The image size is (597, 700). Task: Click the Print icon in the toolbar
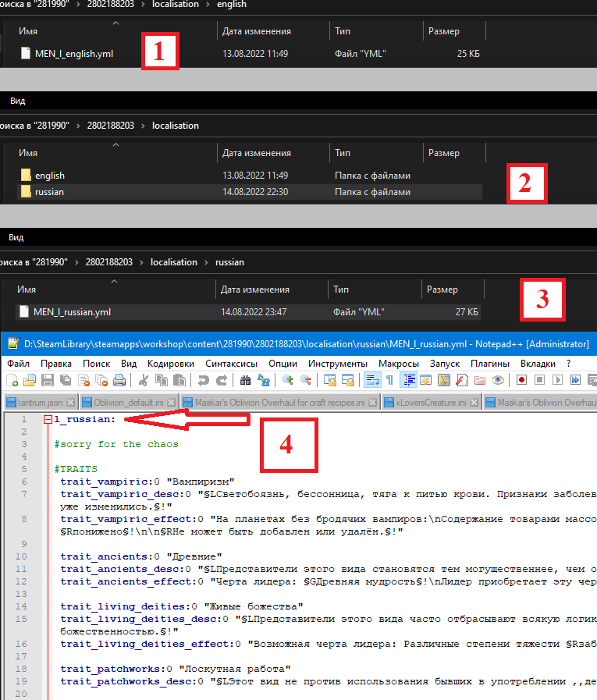click(x=119, y=380)
